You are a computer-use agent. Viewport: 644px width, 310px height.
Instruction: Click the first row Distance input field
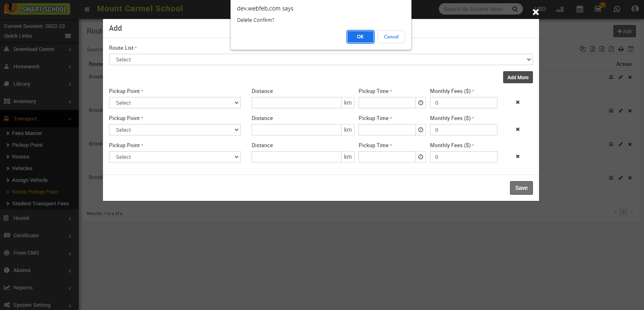[296, 103]
